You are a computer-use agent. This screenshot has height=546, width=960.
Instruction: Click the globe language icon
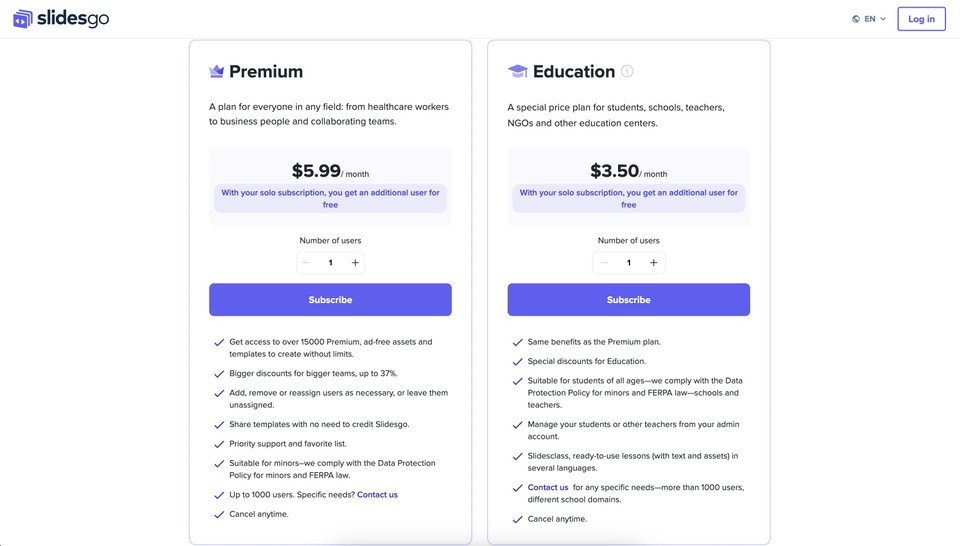[856, 19]
